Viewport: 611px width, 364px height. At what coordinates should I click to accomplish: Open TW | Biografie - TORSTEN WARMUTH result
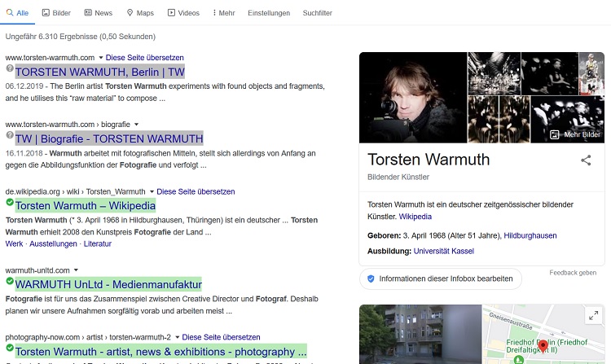coord(109,138)
